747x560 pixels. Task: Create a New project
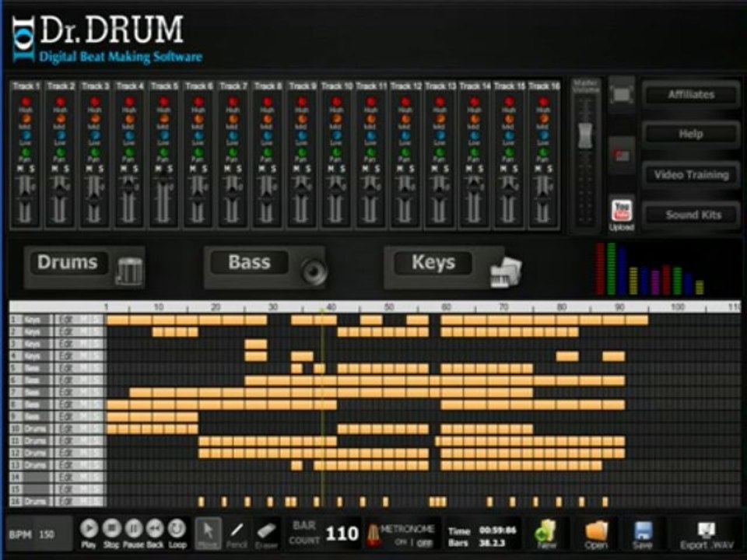(546, 534)
